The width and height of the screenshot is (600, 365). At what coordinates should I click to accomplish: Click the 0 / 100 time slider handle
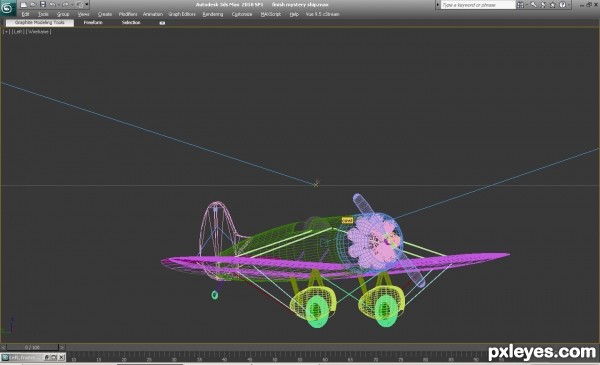(x=33, y=347)
